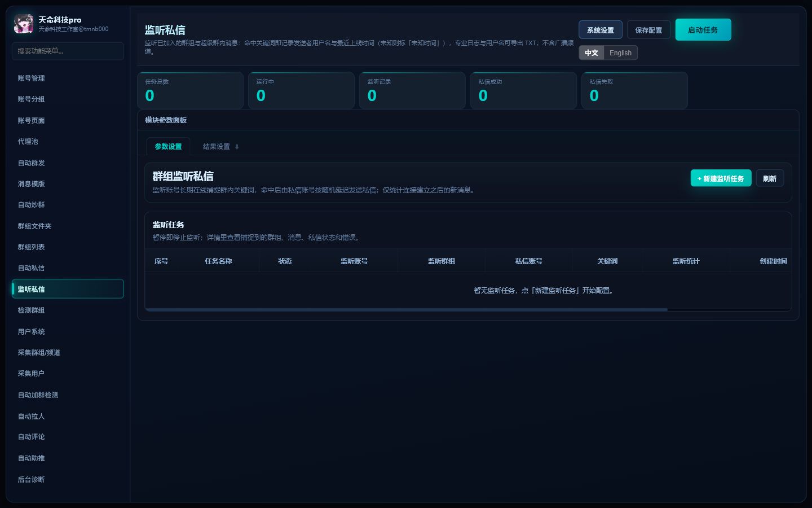
Task: Open 自动加群检测 in the sidebar
Action: pyautogui.click(x=68, y=395)
